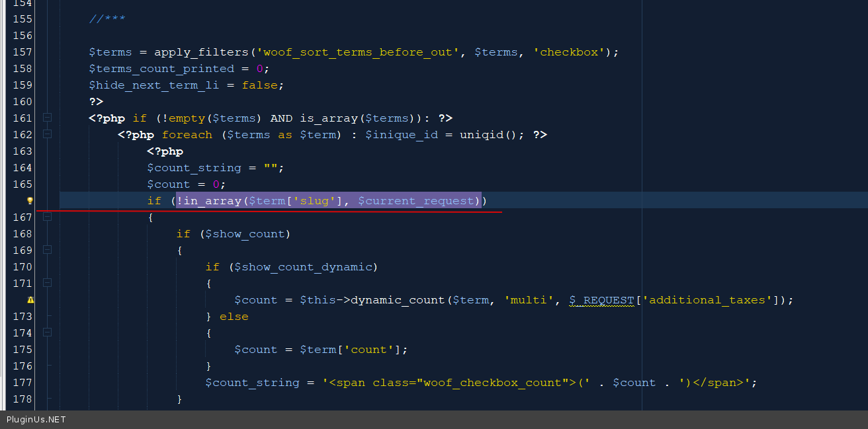Select the empty keyword on line 161
Image resolution: width=868 pixels, height=429 pixels.
tap(187, 118)
